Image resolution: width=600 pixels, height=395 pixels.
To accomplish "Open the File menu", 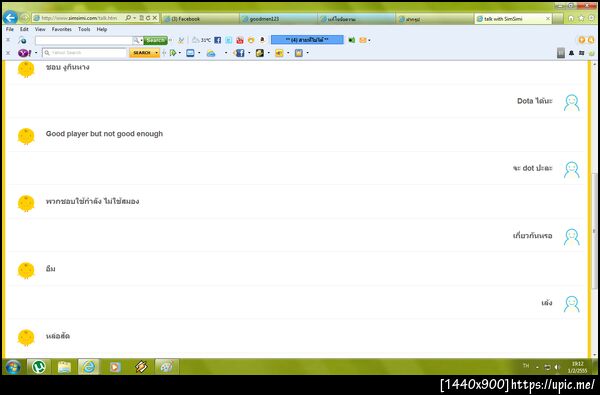I will [x=10, y=29].
